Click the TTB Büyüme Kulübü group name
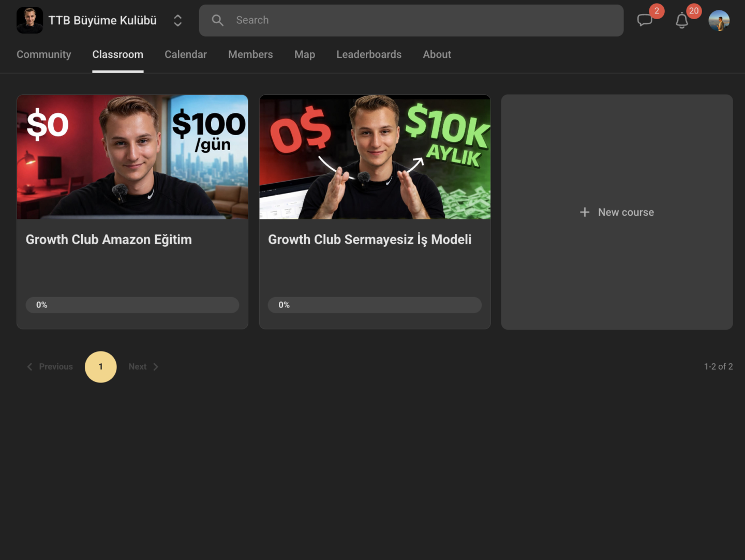 click(102, 20)
